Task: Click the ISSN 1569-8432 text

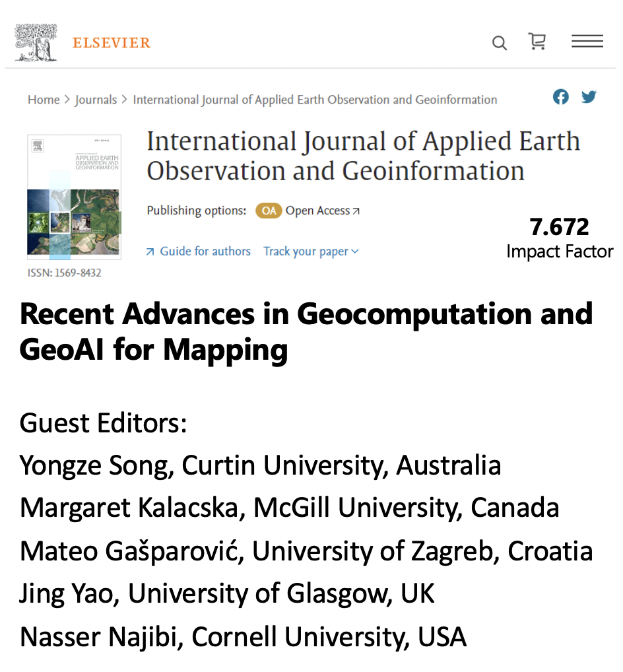Action: [x=64, y=273]
